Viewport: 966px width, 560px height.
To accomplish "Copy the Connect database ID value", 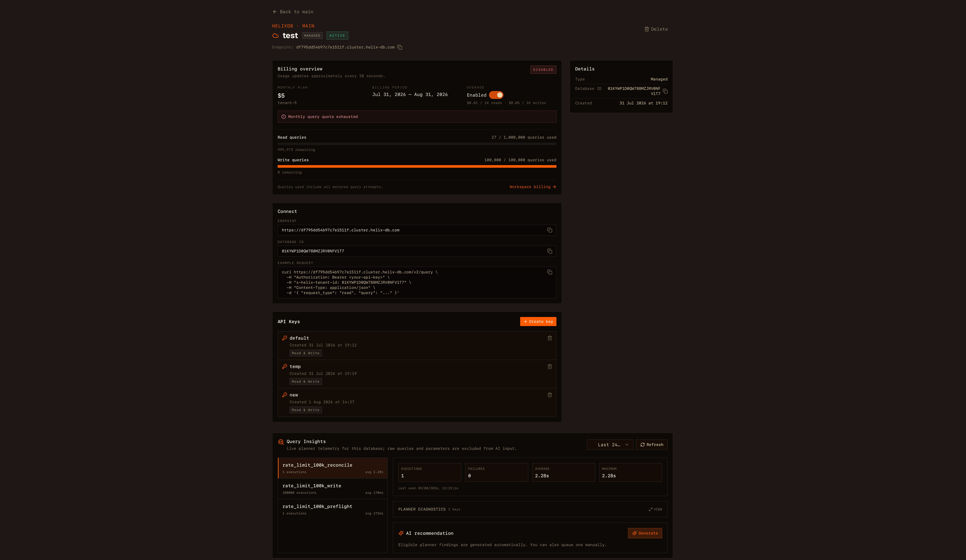I will click(x=550, y=251).
